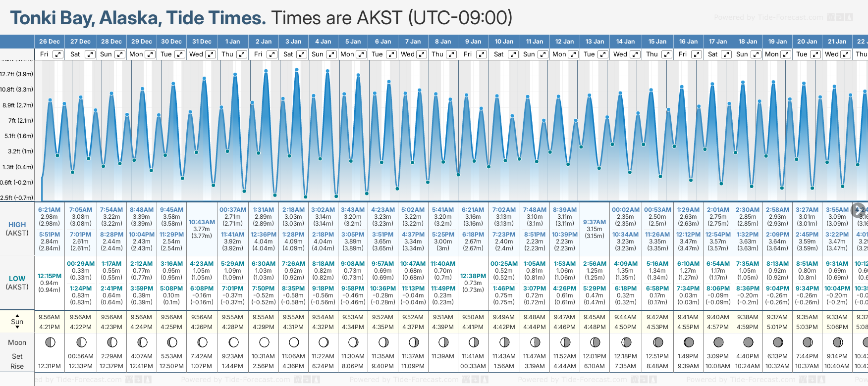Open enlarged view for Wed 31 Dec
Viewport: 868px width, 386px height.
(211, 54)
